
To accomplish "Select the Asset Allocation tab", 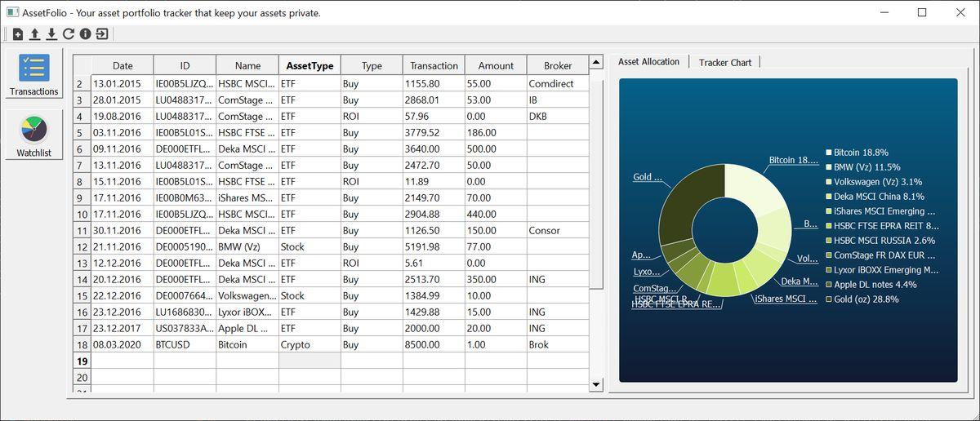I will [x=648, y=62].
